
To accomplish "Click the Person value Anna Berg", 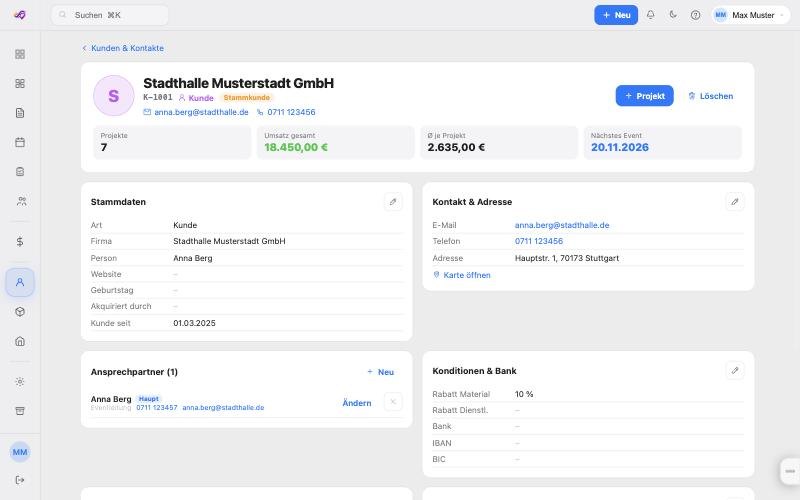I will click(x=193, y=258).
